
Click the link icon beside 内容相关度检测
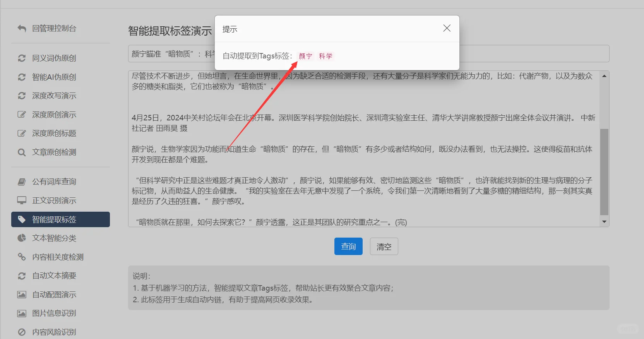click(22, 257)
